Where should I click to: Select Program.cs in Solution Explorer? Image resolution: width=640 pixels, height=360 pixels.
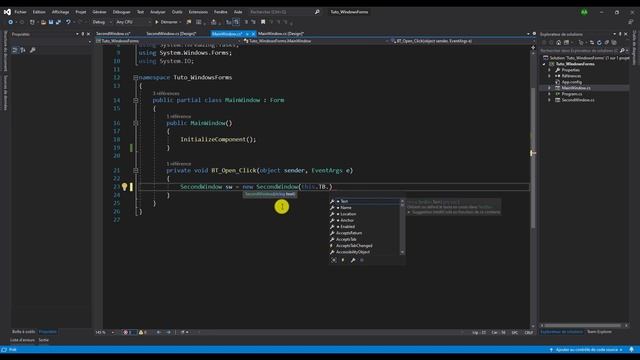pos(571,94)
